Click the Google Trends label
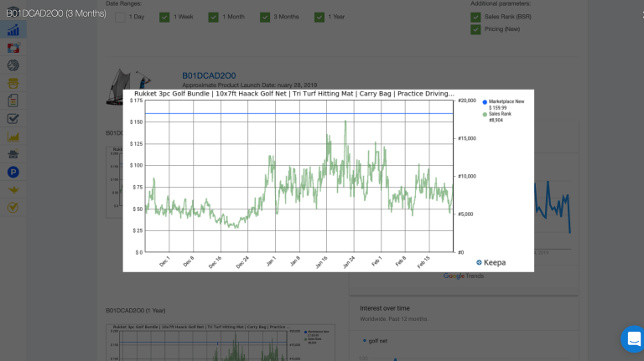 point(463,276)
